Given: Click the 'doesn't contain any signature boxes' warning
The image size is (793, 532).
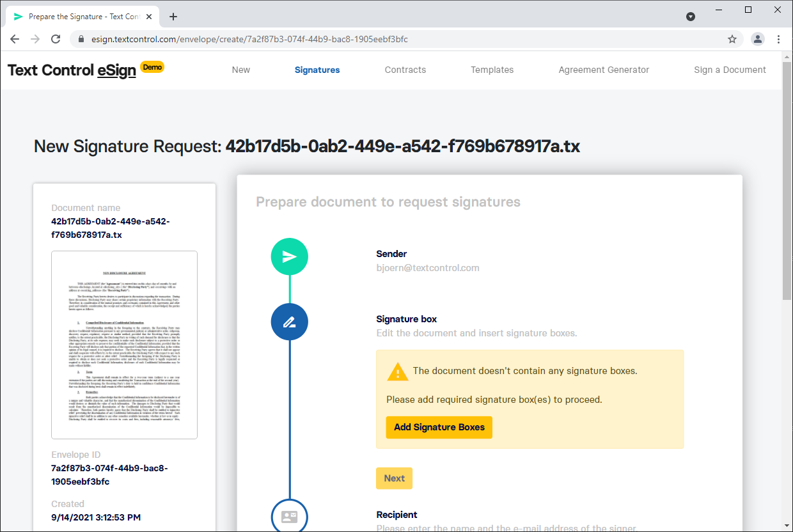Looking at the screenshot, I should tap(525, 371).
